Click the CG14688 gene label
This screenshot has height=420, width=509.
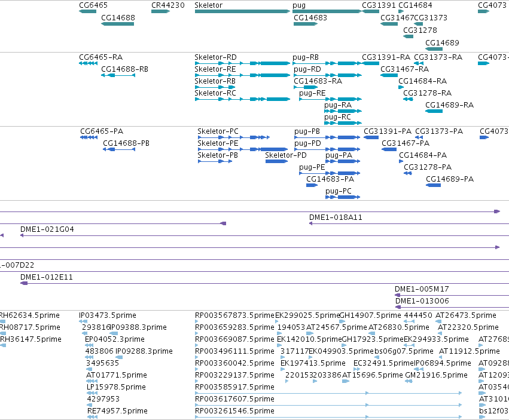118,18
